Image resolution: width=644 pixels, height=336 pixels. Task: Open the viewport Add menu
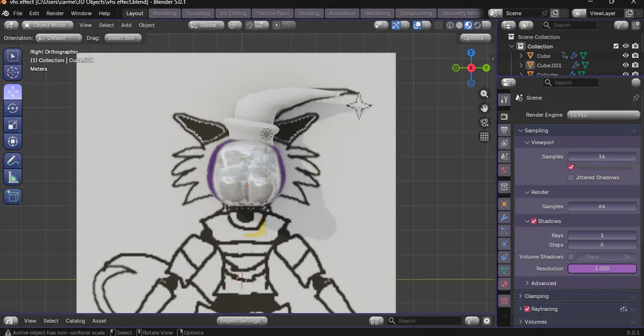(x=126, y=26)
